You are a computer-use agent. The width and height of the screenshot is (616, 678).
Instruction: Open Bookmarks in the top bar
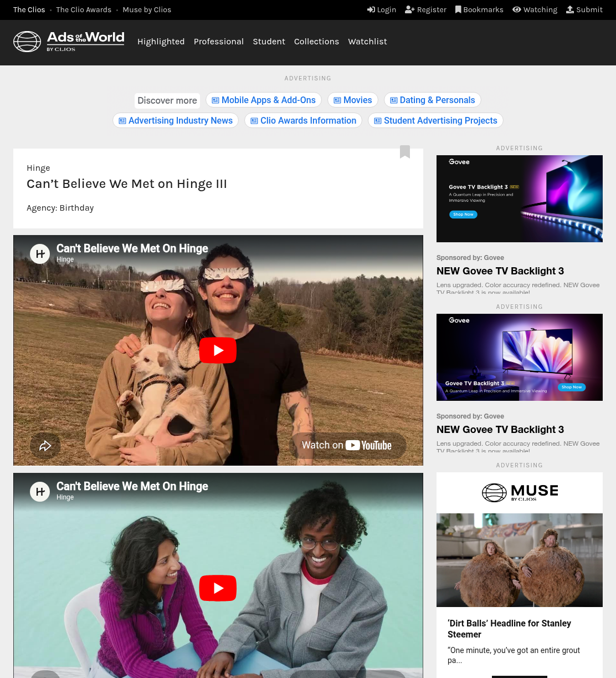[479, 9]
